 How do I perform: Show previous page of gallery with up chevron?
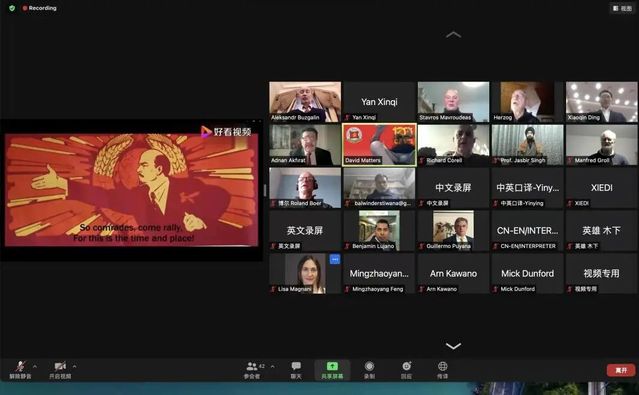[x=453, y=35]
